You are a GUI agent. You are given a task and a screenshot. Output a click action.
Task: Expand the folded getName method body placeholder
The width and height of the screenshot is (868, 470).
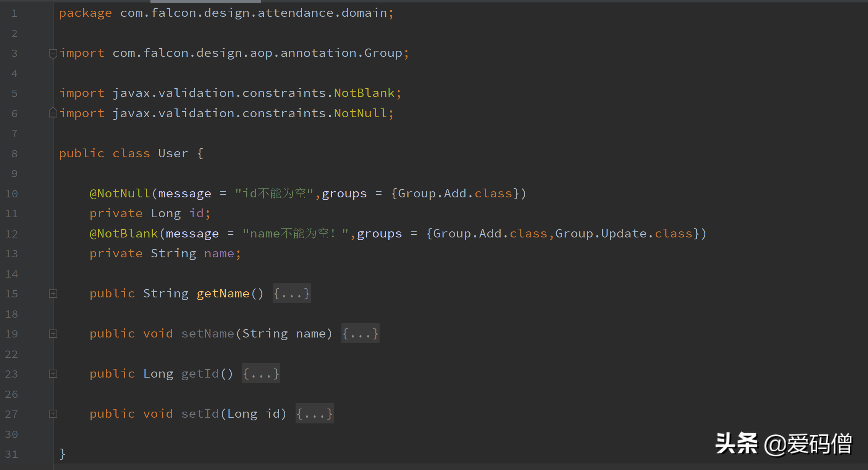click(291, 293)
